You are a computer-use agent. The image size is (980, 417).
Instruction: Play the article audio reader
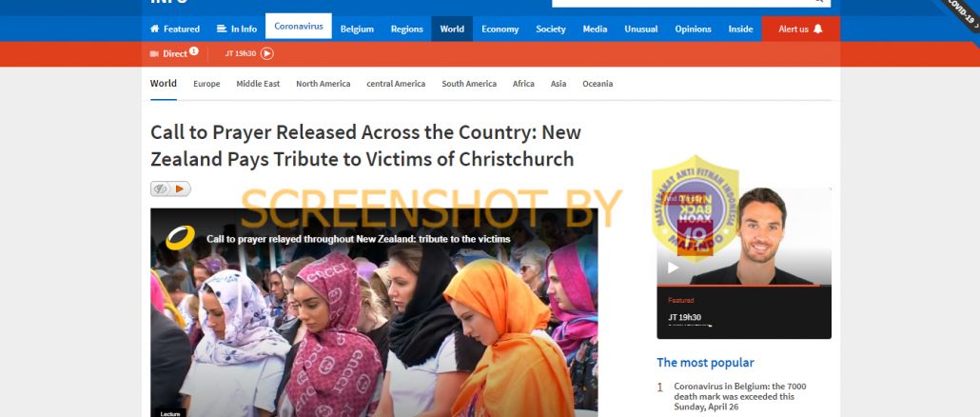(x=180, y=189)
